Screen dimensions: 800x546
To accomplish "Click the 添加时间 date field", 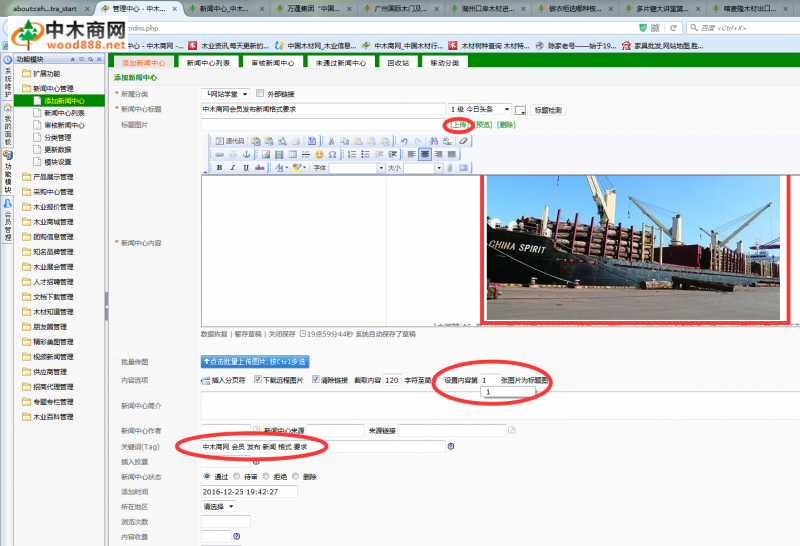I will point(249,492).
